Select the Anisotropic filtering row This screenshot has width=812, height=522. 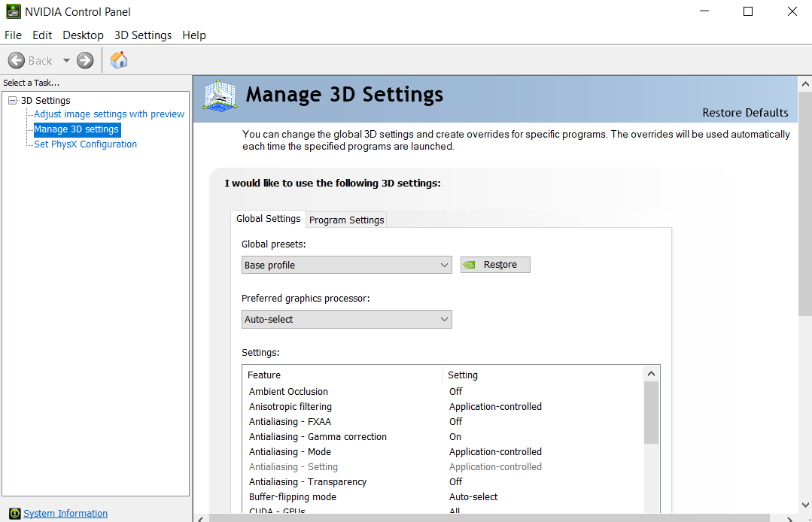[442, 407]
